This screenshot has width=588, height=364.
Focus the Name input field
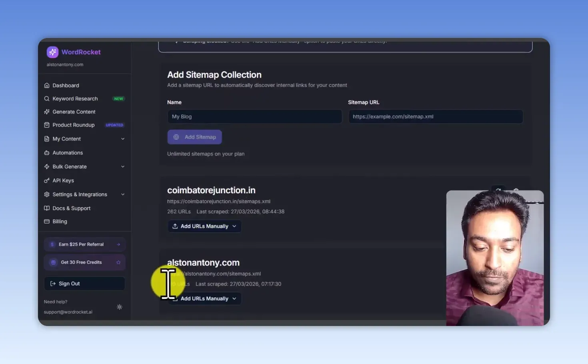pos(255,116)
